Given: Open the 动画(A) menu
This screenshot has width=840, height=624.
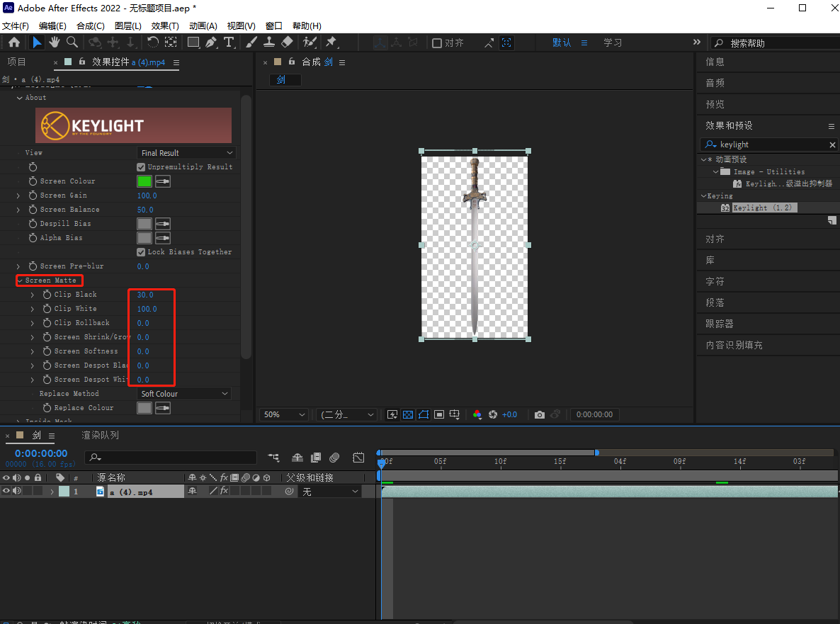Looking at the screenshot, I should coord(203,25).
